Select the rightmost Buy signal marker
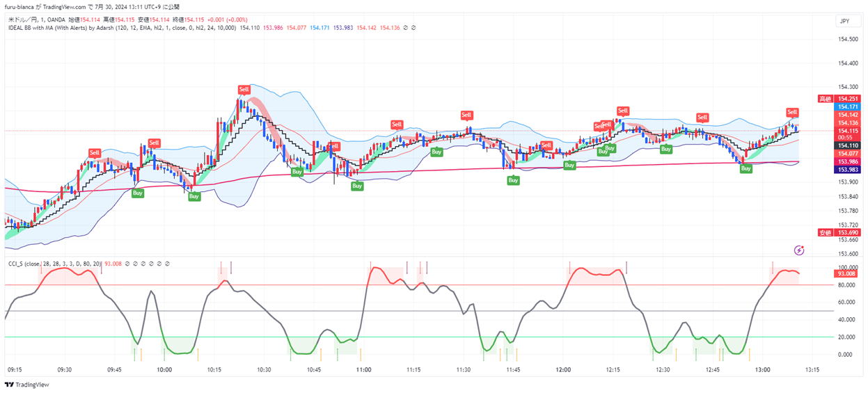The image size is (868, 393). click(x=745, y=169)
